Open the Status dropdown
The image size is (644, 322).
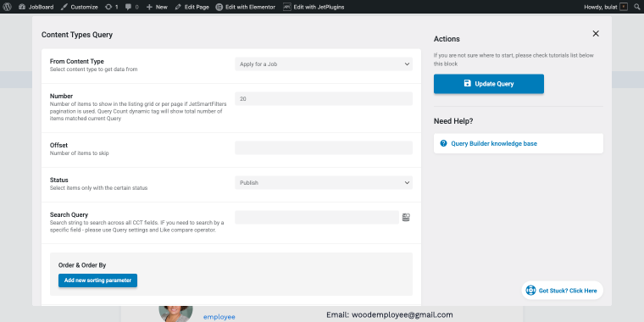coord(324,183)
